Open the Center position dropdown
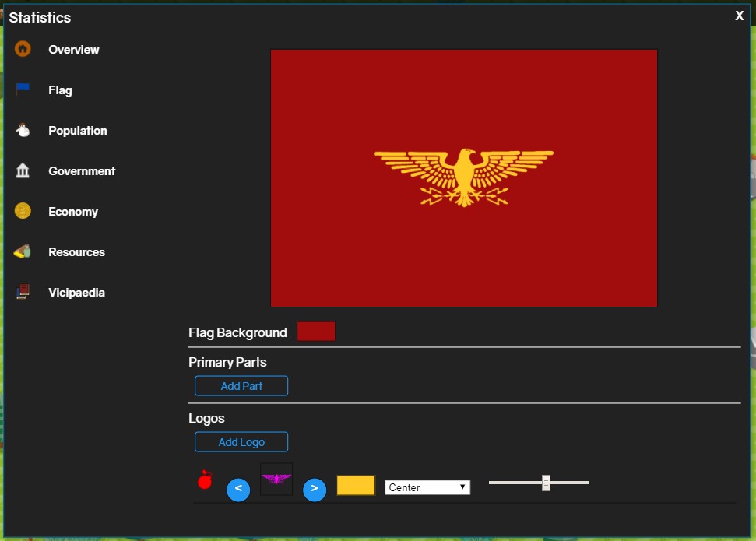Image resolution: width=756 pixels, height=541 pixels. tap(427, 487)
